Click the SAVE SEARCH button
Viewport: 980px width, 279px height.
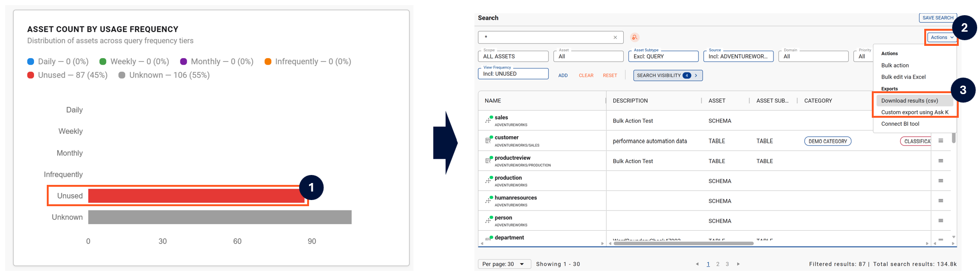point(938,18)
